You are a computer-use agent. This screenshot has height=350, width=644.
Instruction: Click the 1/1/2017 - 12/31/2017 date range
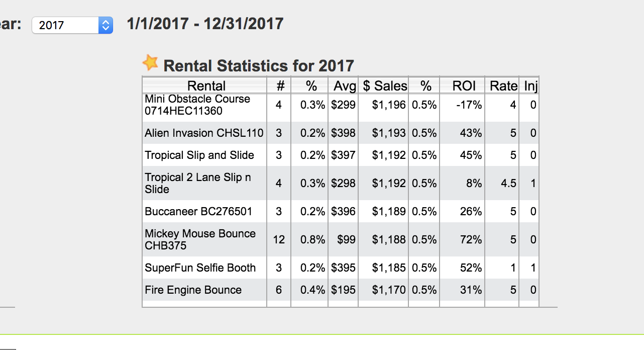coord(205,24)
